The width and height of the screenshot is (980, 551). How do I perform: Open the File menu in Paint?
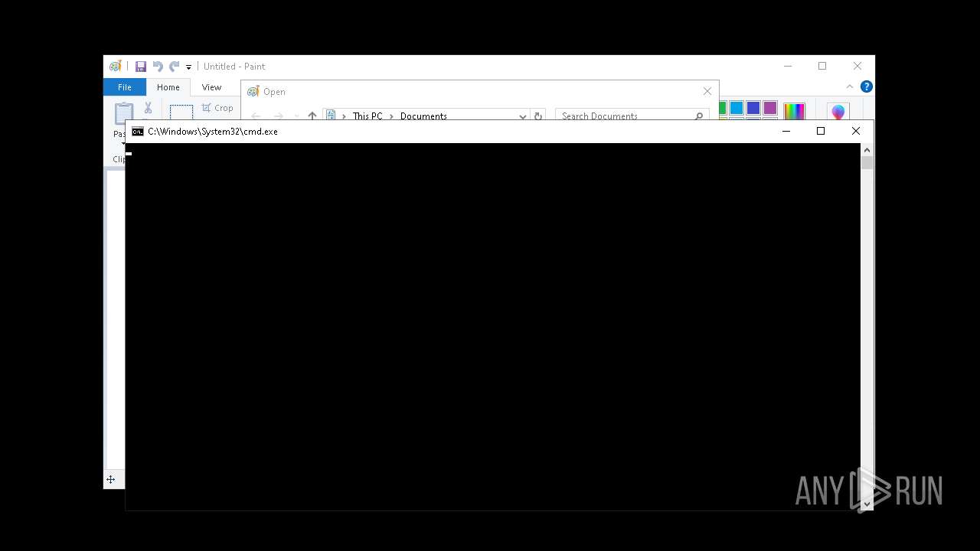pos(124,87)
